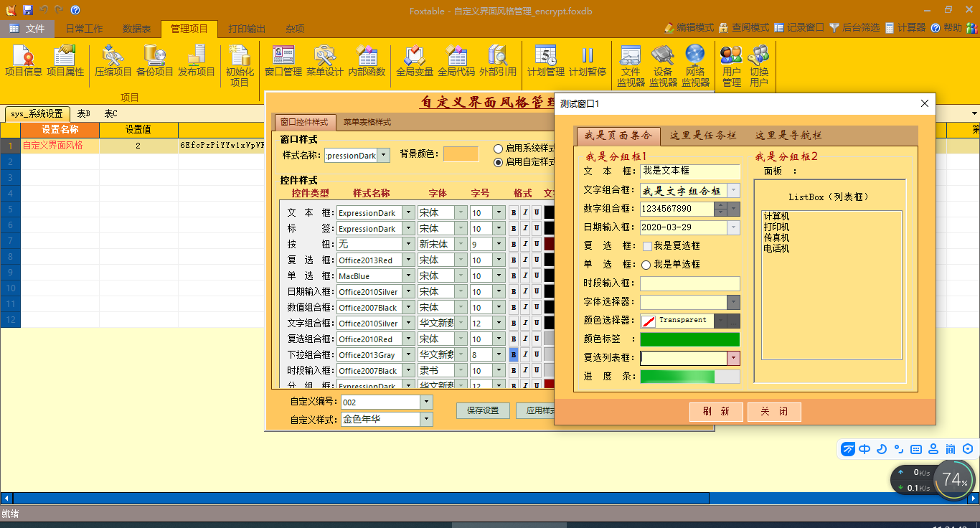This screenshot has width=980, height=528.
Task: Click the 保存设置 button
Action: point(483,411)
